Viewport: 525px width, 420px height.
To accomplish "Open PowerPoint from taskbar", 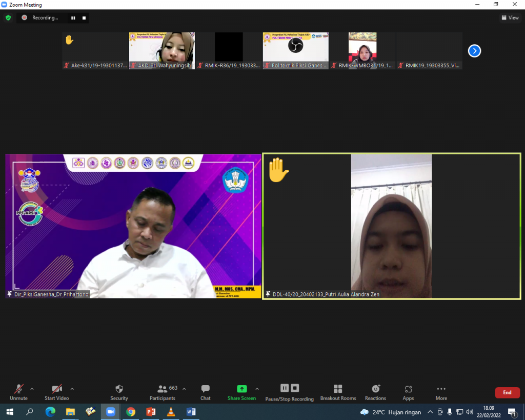I will tap(151, 412).
